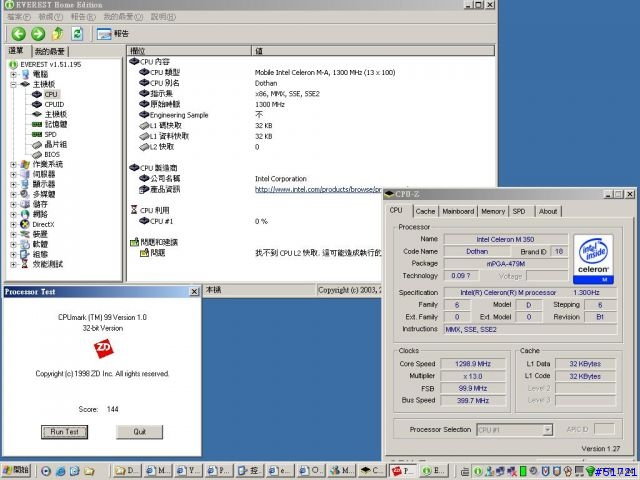Select the CPU node in EVEREST tree

pyautogui.click(x=51, y=94)
